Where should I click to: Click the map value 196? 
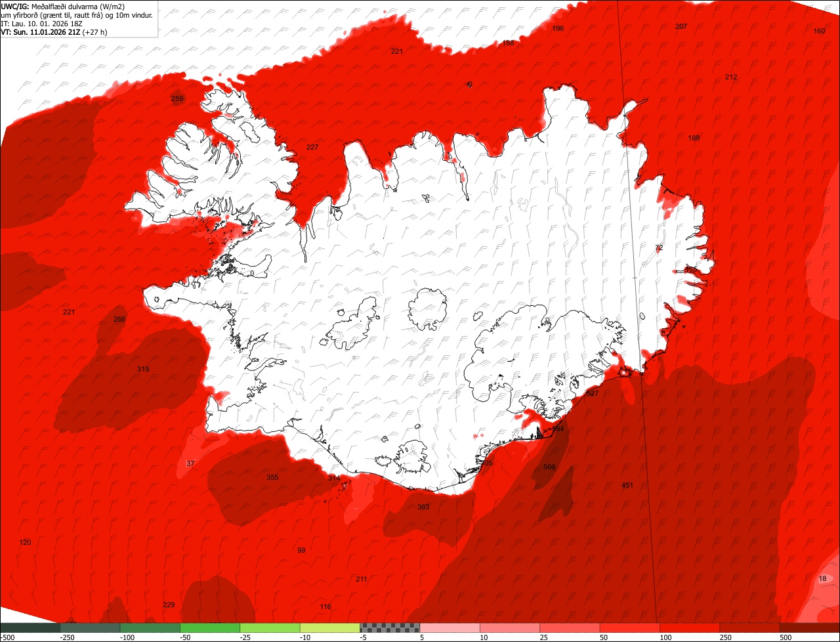pos(558,28)
